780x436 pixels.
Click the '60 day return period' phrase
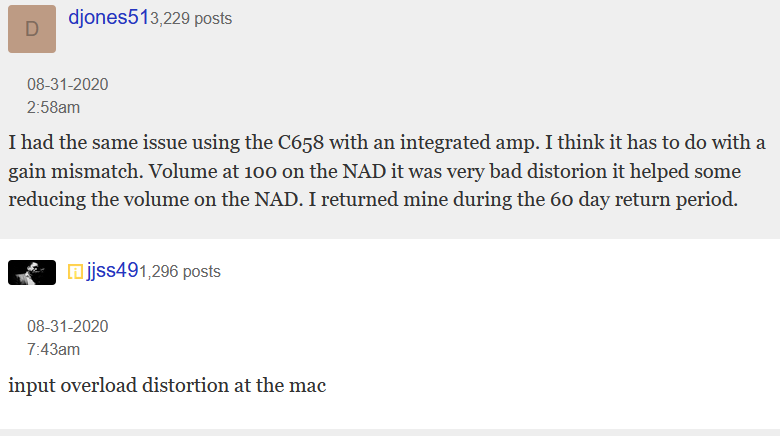coord(643,200)
